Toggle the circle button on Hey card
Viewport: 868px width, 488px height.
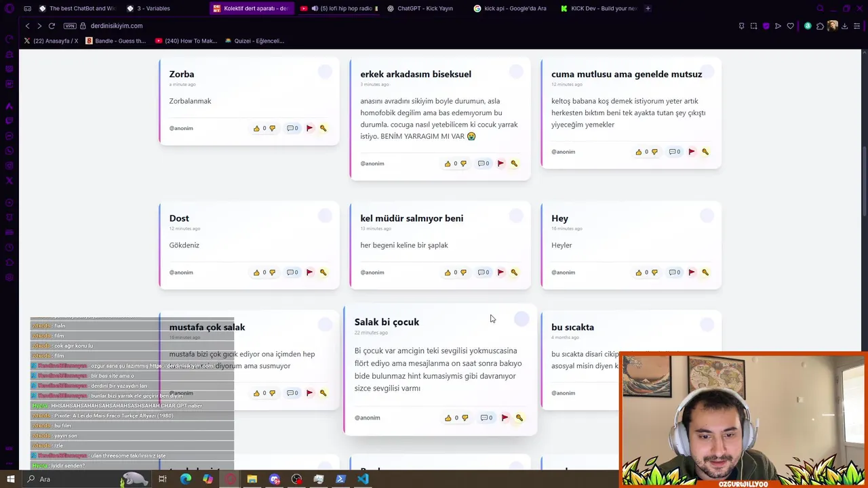click(707, 216)
